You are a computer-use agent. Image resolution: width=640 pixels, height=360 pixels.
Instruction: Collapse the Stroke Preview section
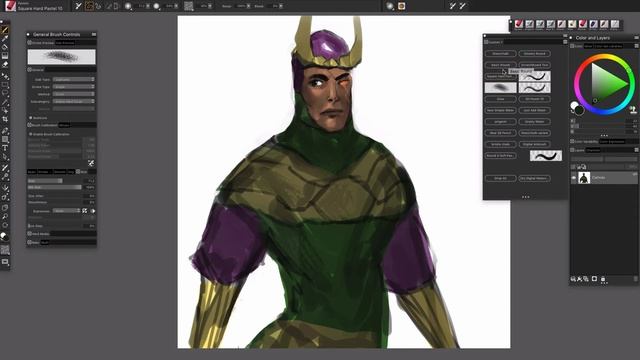(x=29, y=42)
